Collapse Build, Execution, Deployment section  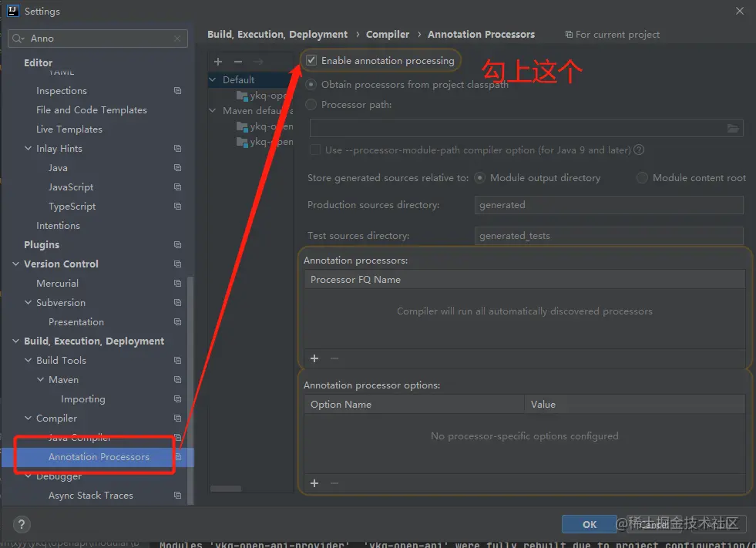(x=16, y=341)
